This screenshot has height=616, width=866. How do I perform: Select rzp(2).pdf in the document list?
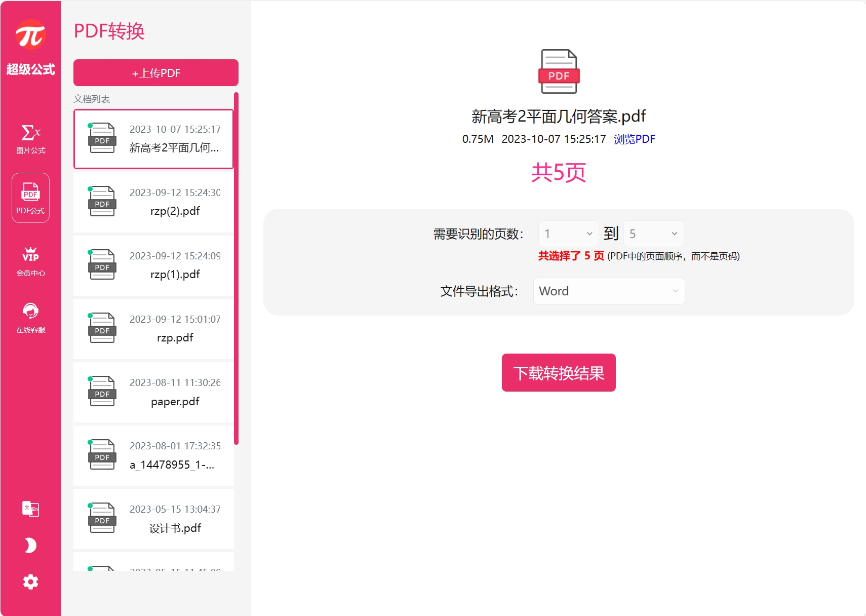click(x=153, y=202)
